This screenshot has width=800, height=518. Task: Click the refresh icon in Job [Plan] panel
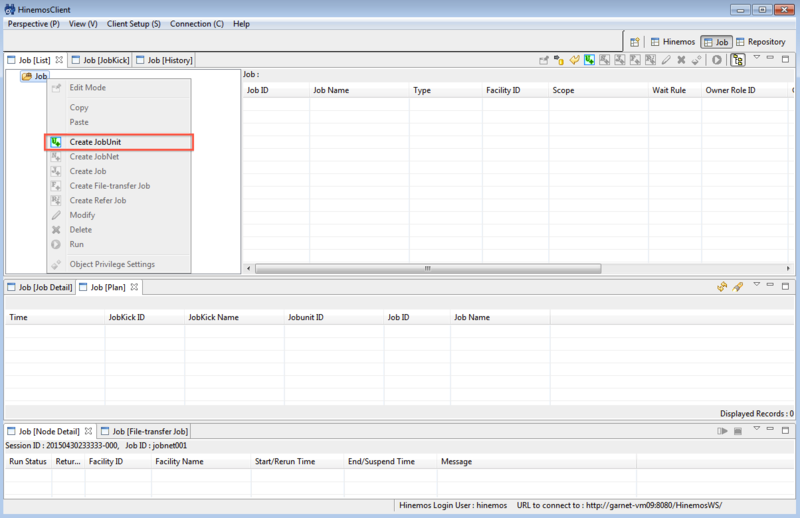coord(722,287)
